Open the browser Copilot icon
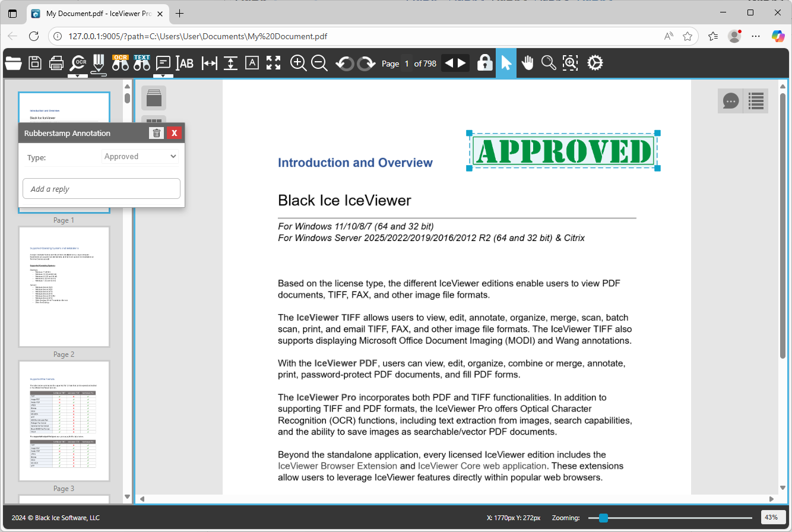 tap(778, 36)
